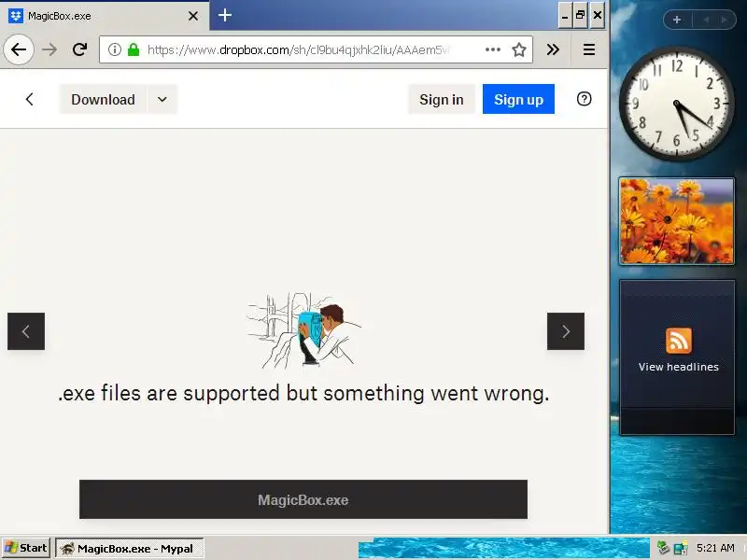Go back to folder with Dropbox chevron

[x=30, y=99]
